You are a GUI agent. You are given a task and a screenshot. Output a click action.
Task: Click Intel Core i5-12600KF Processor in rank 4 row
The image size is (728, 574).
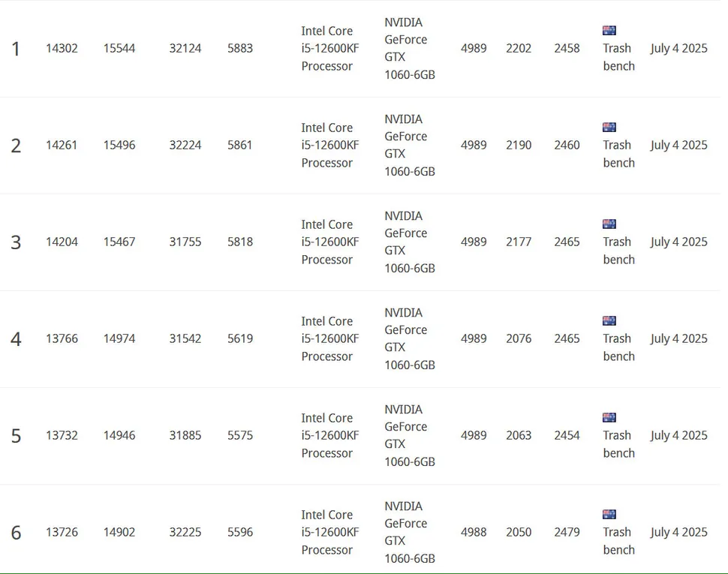329,339
